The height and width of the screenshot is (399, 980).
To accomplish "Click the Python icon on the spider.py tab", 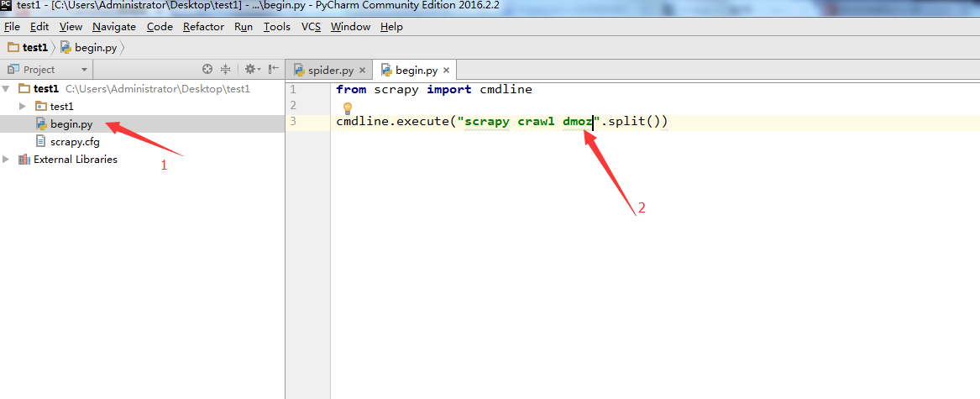I will 299,70.
